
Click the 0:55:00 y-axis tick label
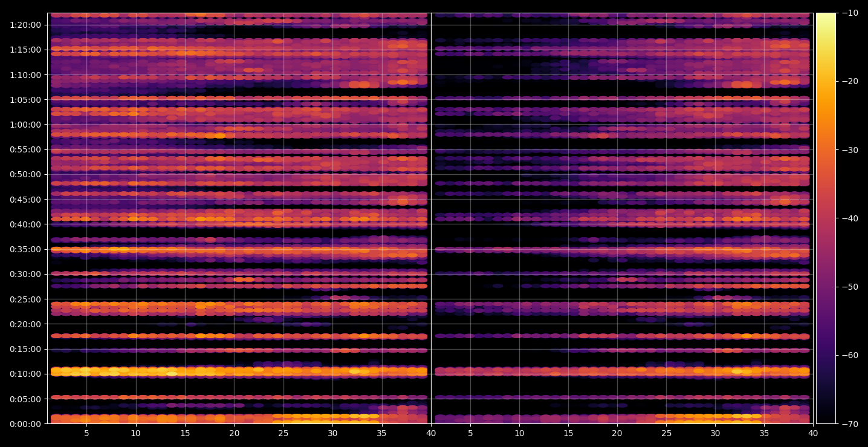tap(25, 149)
